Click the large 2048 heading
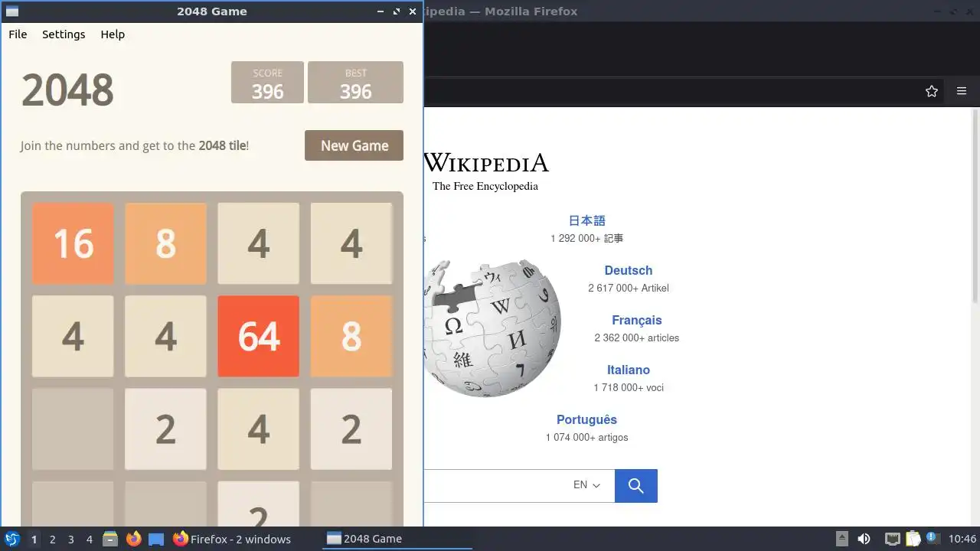Screen dimensions: 980x551 [67, 90]
